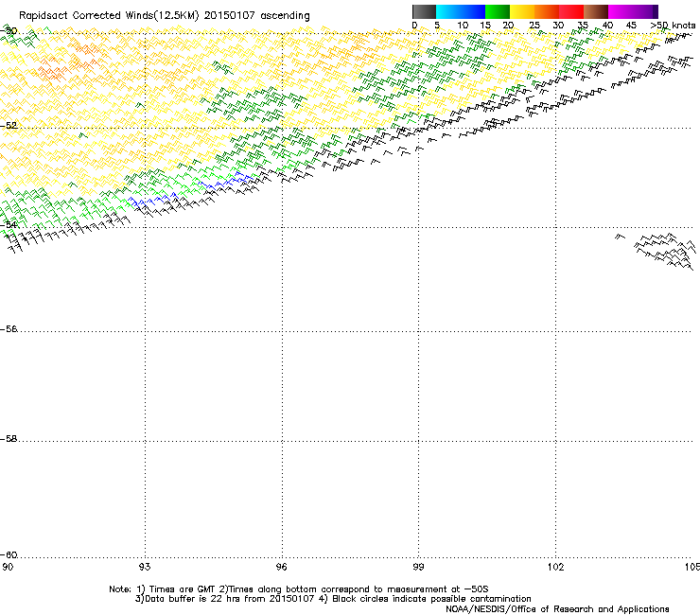Click the latitude label '-54'
700x615 pixels.
tap(9, 224)
